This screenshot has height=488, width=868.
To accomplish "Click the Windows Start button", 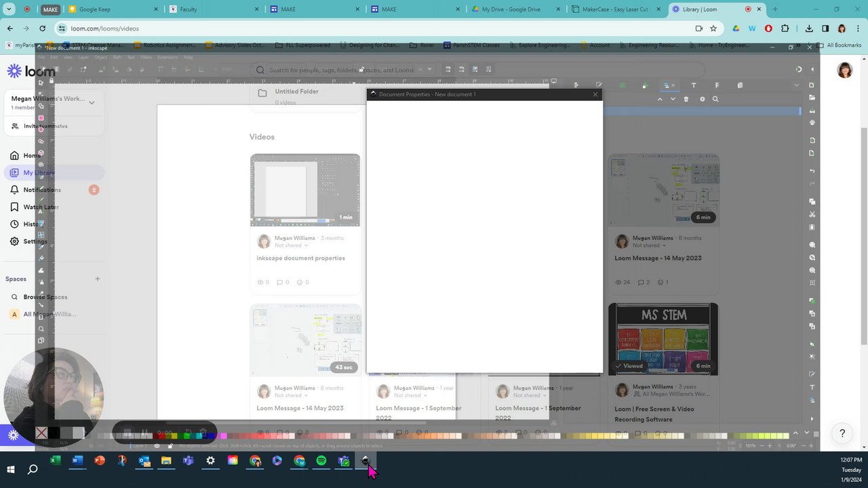I will click(11, 469).
